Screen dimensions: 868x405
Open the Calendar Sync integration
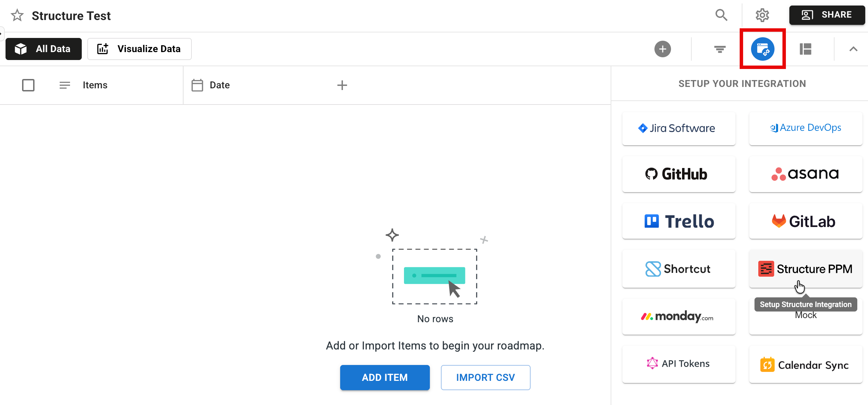tap(806, 365)
